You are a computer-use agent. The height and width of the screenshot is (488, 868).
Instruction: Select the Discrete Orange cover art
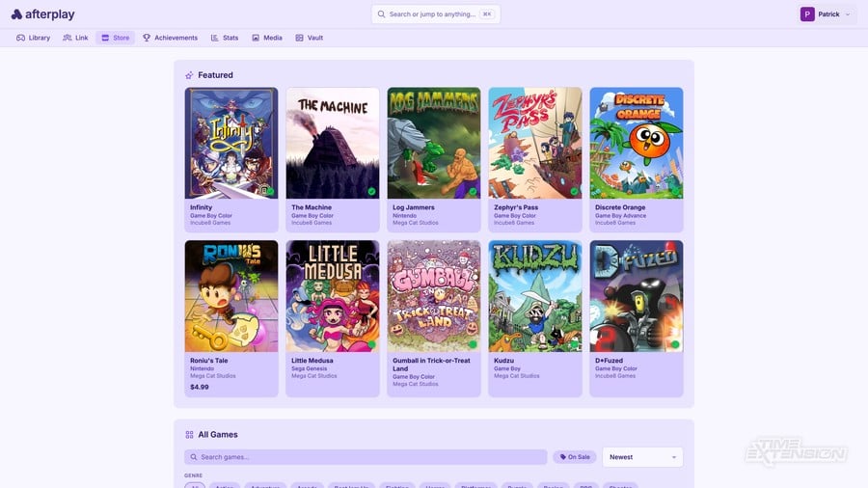(637, 143)
